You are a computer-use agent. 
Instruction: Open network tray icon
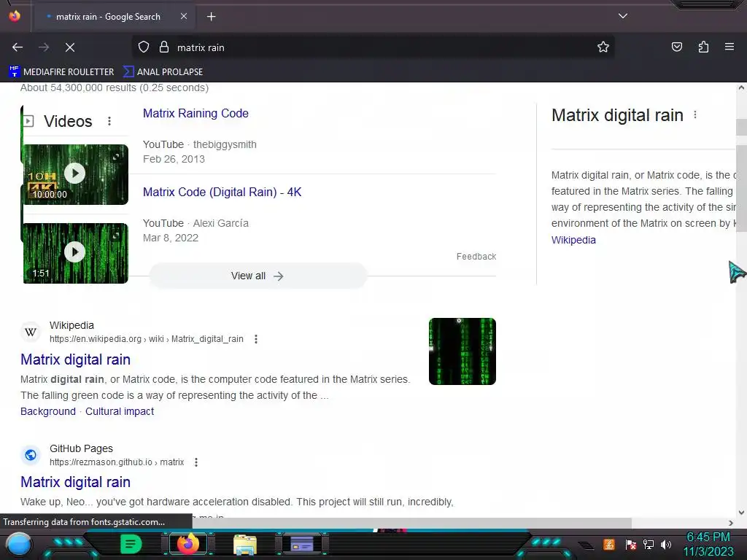click(x=648, y=544)
